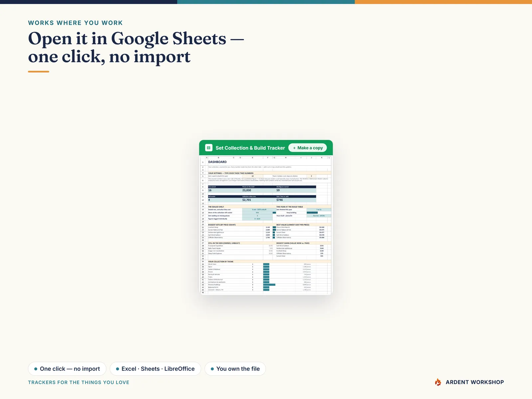Click the 'THE SEALED SHELF' section header

(x=216, y=207)
